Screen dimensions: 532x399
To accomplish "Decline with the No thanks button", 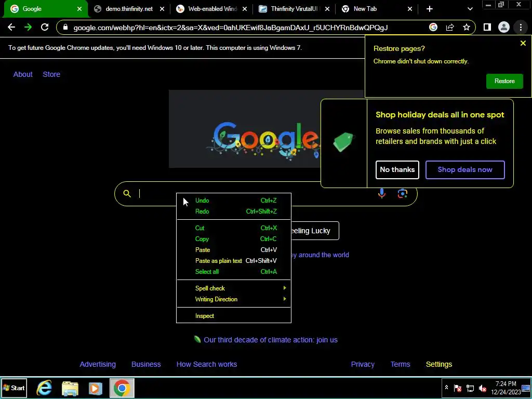I will (x=397, y=170).
